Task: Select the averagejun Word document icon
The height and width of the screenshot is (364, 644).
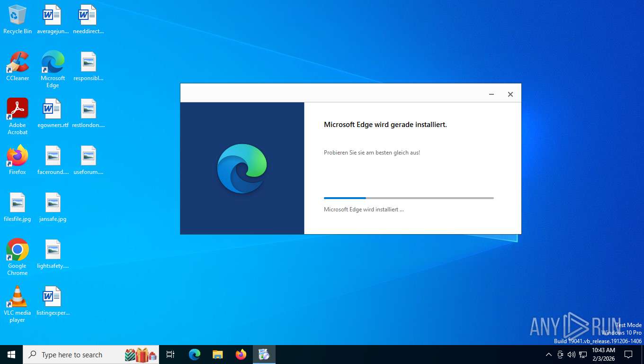Action: [x=53, y=20]
